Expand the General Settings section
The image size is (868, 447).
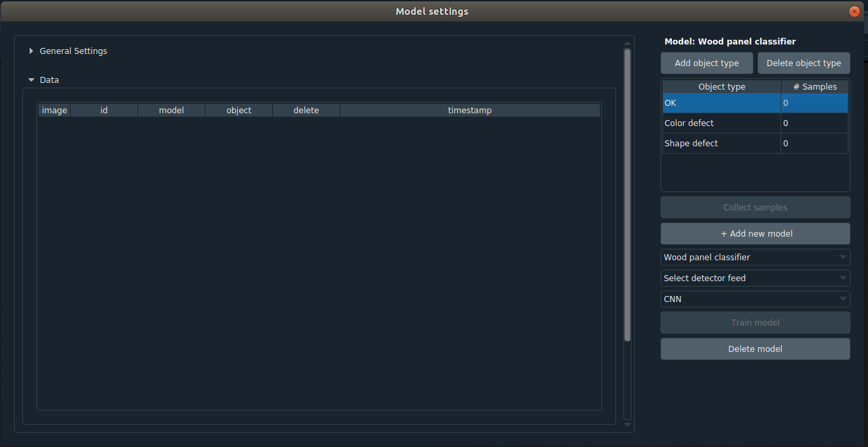click(67, 51)
